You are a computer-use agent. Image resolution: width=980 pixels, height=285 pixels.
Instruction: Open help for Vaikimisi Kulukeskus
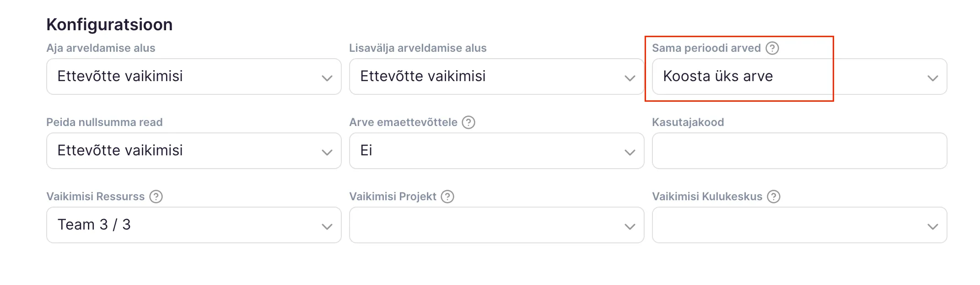[x=774, y=197]
